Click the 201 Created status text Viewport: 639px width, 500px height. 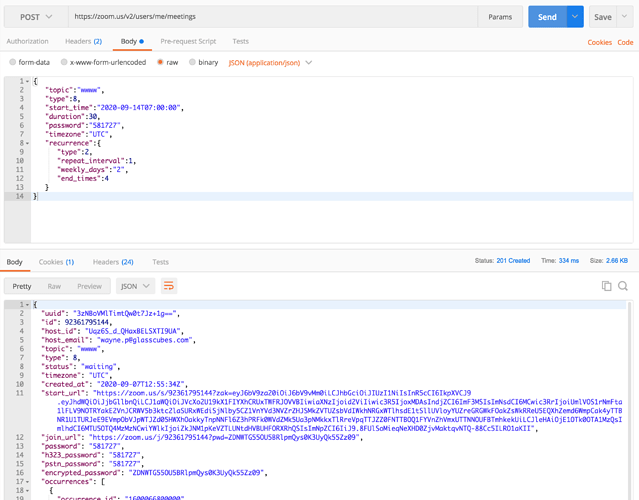[513, 260]
